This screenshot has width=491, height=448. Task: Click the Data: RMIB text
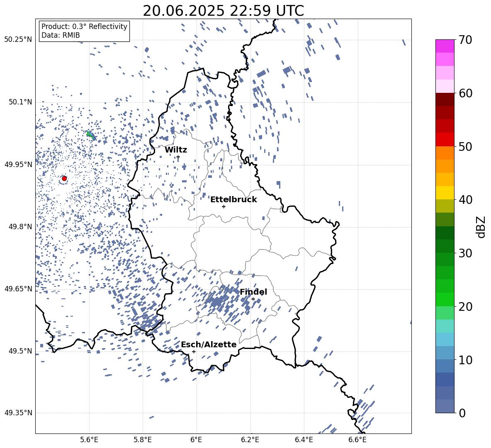61,35
